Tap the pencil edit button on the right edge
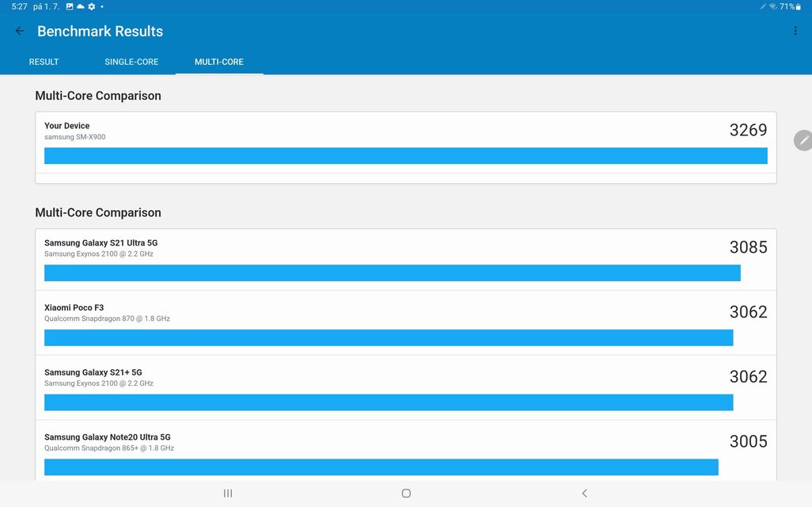The height and width of the screenshot is (507, 812). 804,140
